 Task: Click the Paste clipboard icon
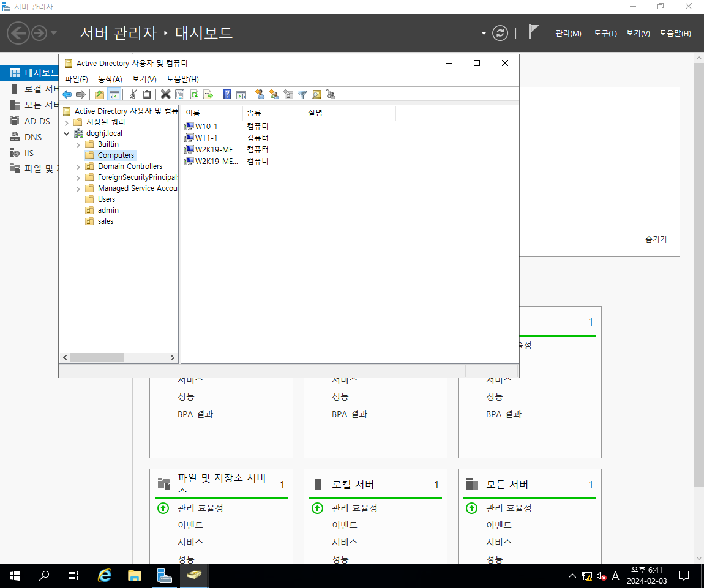coord(147,94)
